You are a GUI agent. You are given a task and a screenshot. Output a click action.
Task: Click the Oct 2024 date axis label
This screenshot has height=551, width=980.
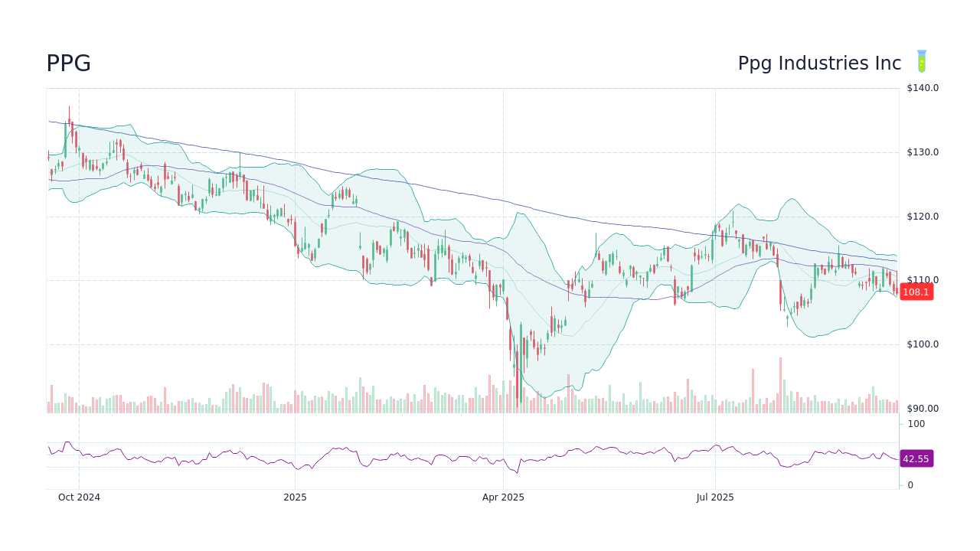(x=80, y=497)
